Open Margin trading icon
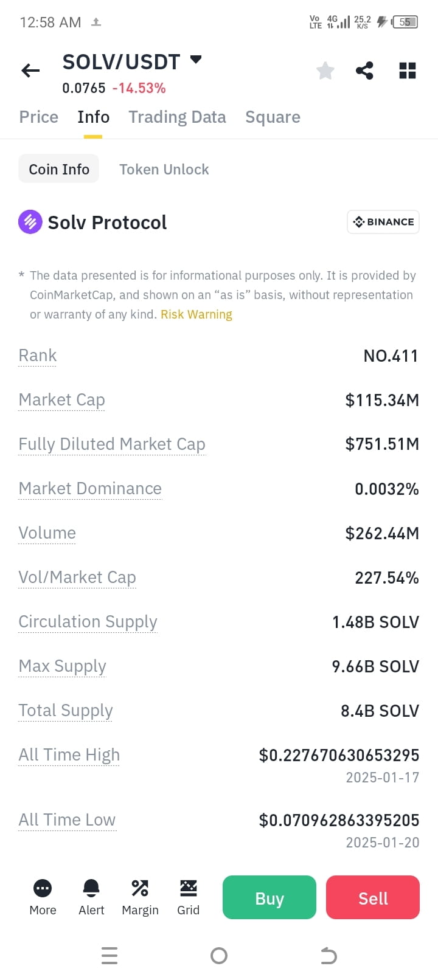Viewport: 438px width, 980px height. tap(140, 897)
